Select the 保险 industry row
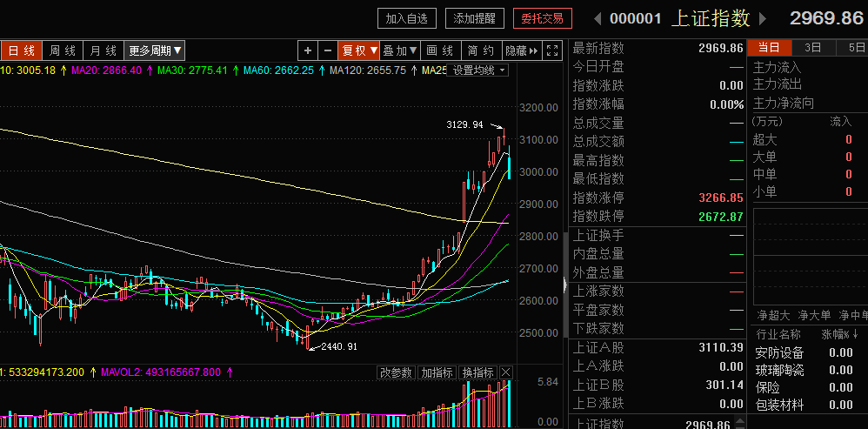 click(808, 387)
